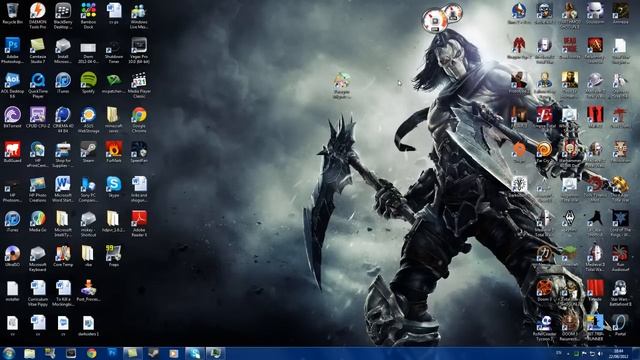Image resolution: width=640 pixels, height=360 pixels.
Task: Launch Adobe Reader X shortcut
Action: (x=139, y=224)
